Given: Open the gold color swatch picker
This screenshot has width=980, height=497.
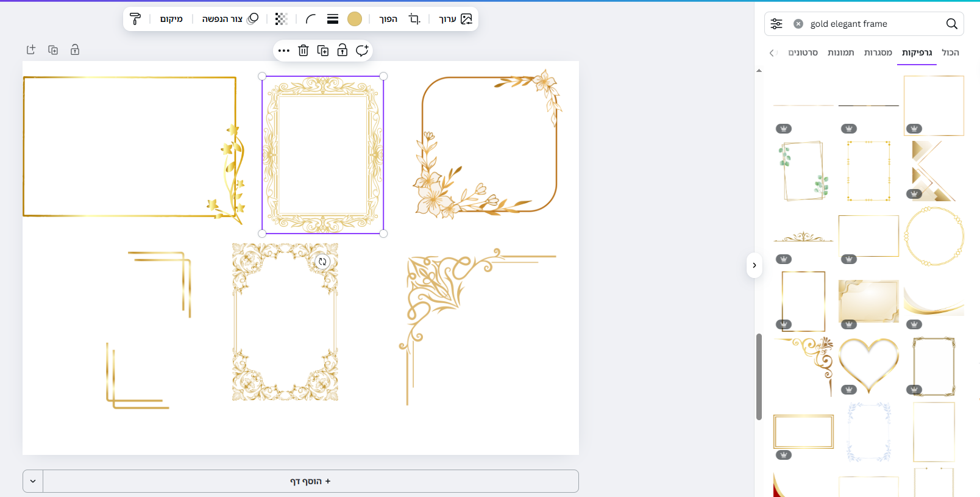Looking at the screenshot, I should 355,19.
